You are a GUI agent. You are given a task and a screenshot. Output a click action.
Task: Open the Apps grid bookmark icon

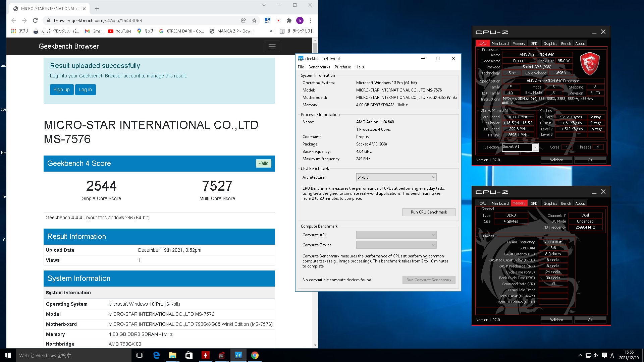tap(13, 31)
